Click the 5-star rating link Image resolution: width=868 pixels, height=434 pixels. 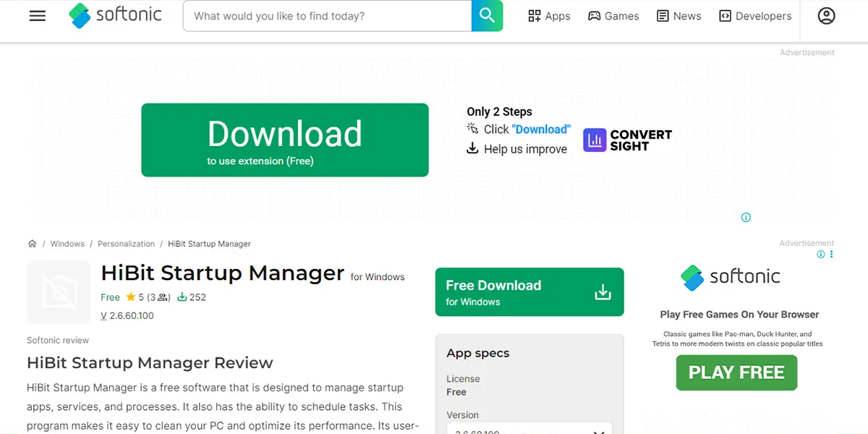142,297
